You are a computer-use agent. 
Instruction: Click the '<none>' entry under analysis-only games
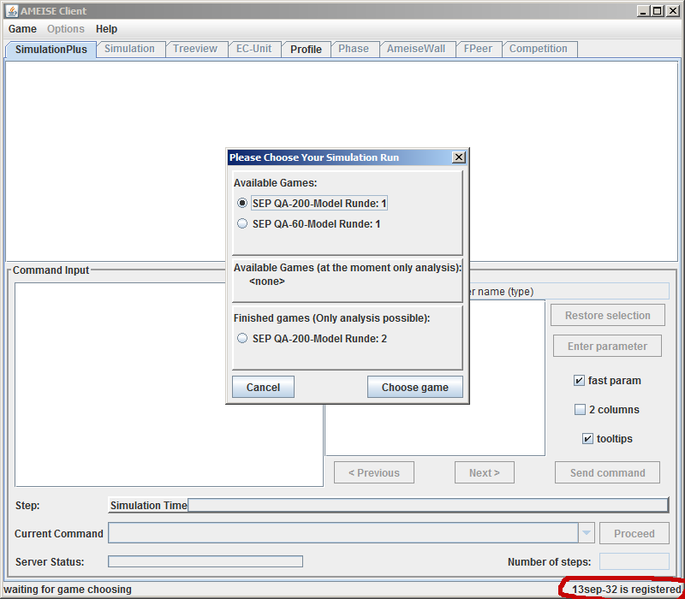267,281
